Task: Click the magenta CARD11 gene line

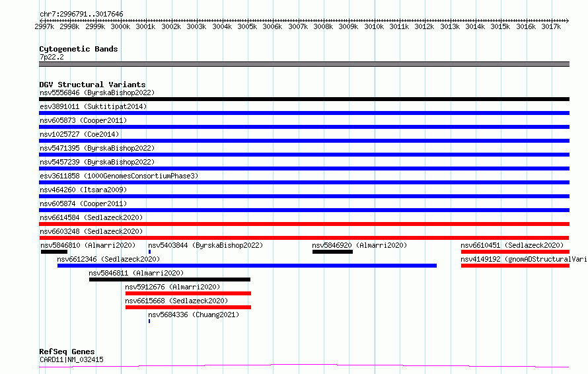Action: [x=304, y=365]
